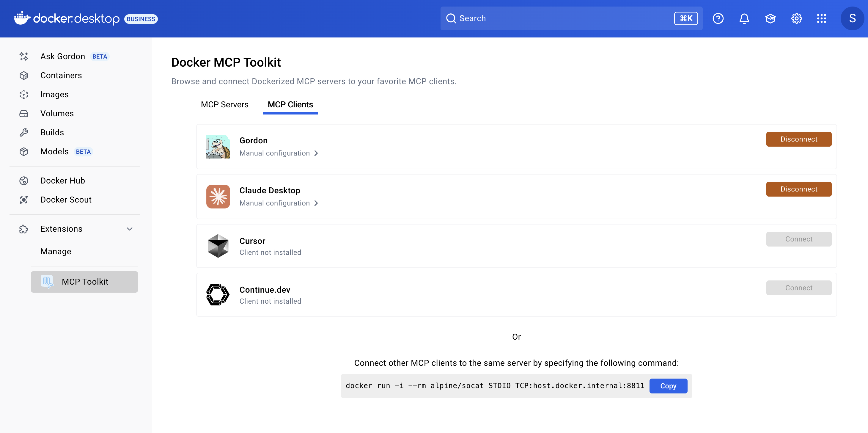
Task: Collapse the Extensions section chevron
Action: 129,229
